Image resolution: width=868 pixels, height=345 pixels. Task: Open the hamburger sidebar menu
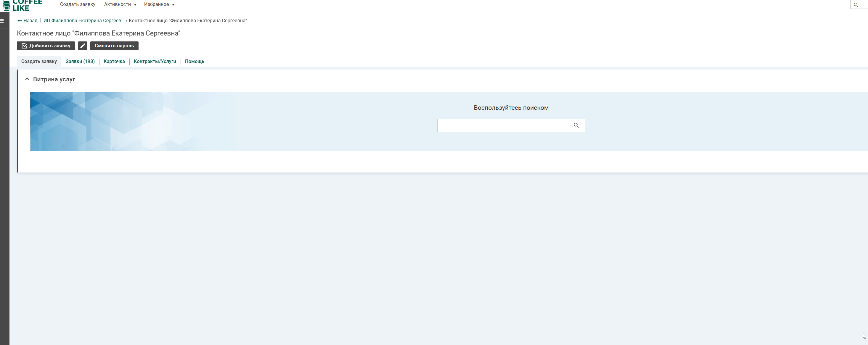pos(2,20)
